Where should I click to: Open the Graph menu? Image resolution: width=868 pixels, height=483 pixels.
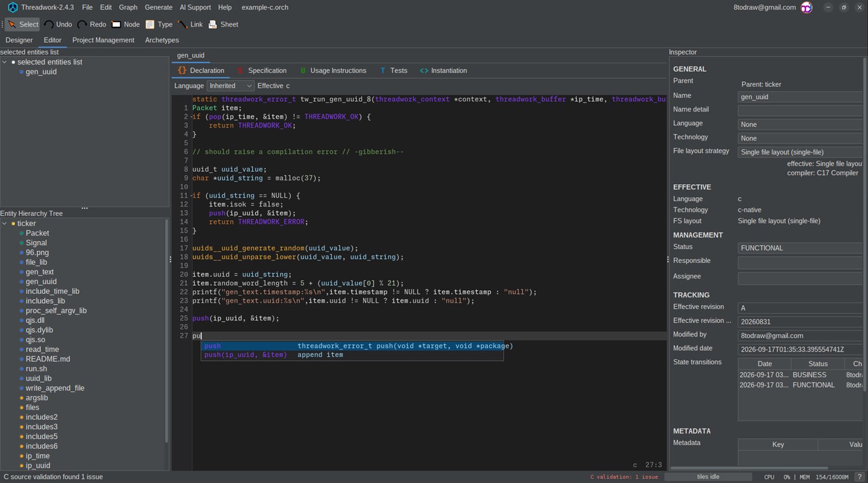click(x=128, y=7)
